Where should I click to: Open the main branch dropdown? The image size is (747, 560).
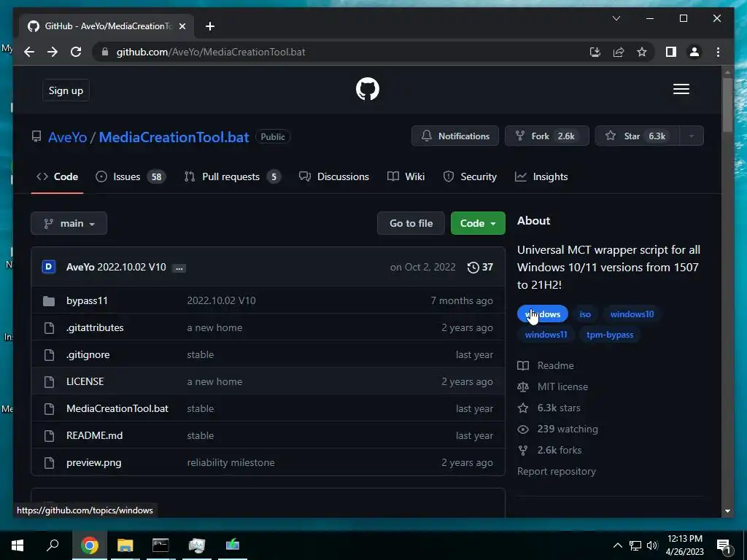click(69, 223)
